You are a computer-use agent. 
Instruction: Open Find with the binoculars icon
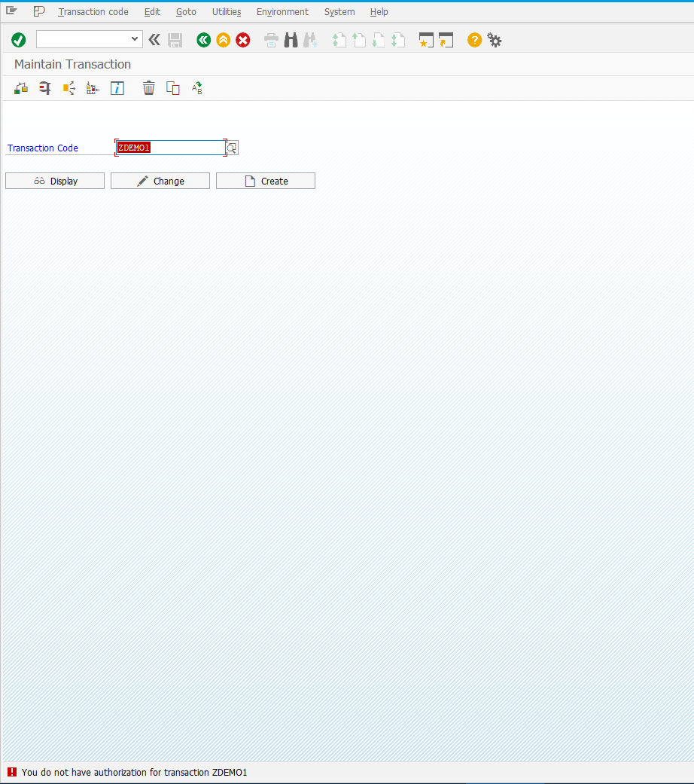pos(291,40)
